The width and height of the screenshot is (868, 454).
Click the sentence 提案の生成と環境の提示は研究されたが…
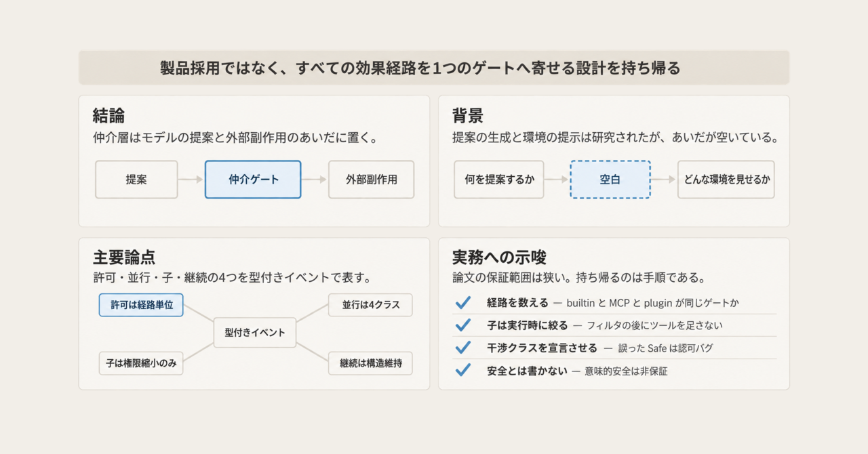(x=615, y=138)
